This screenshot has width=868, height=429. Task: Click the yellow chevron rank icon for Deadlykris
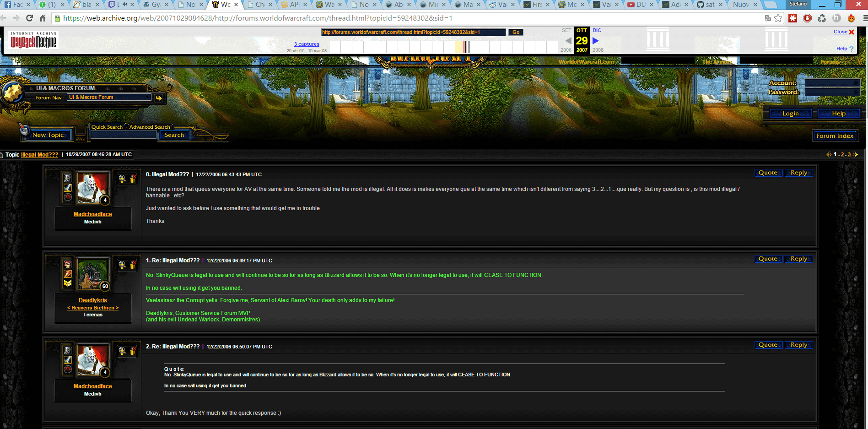tap(67, 283)
